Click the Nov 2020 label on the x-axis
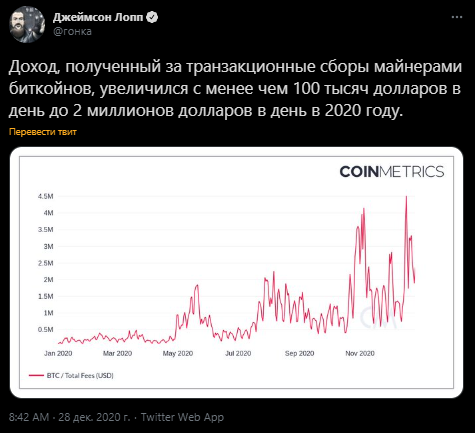This screenshot has height=433, width=475. (360, 353)
